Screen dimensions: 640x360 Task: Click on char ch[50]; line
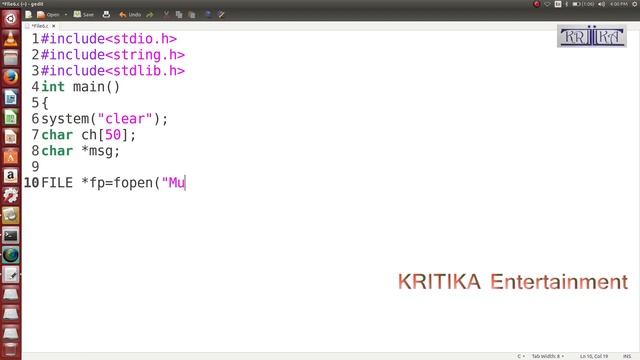click(89, 135)
